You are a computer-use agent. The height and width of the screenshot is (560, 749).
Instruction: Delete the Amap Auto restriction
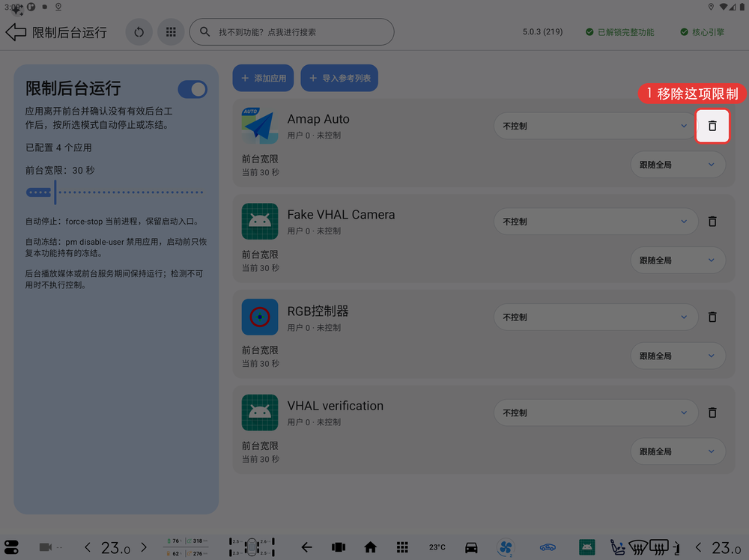(x=712, y=126)
